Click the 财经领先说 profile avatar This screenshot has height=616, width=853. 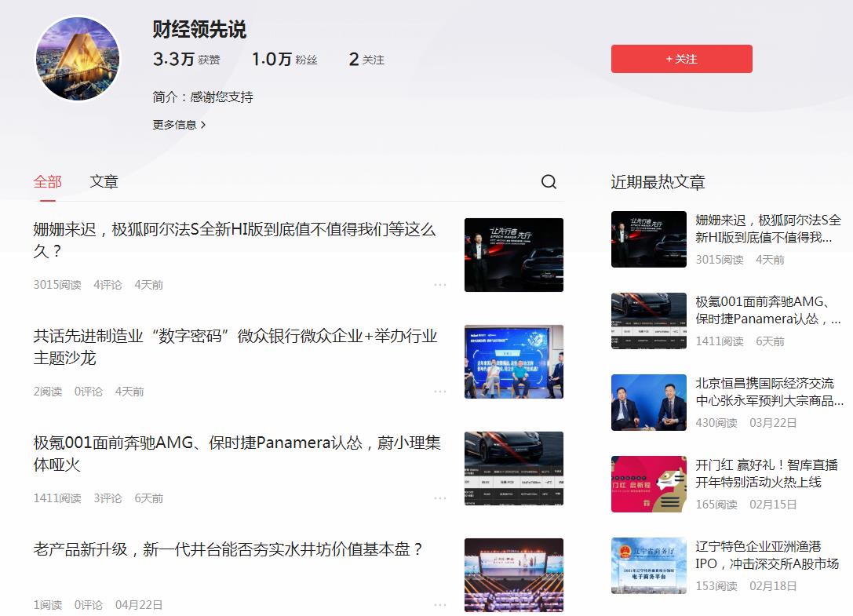click(x=78, y=59)
